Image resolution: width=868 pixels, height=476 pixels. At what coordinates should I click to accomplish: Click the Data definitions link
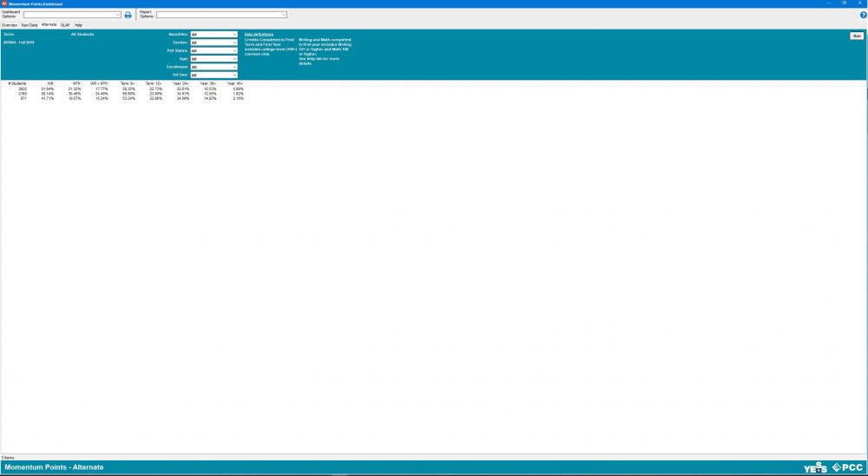point(259,35)
